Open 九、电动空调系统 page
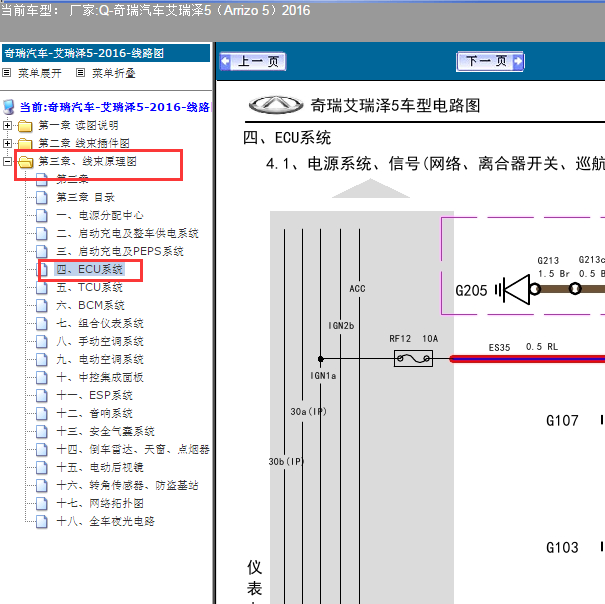605x604 pixels. [100, 359]
